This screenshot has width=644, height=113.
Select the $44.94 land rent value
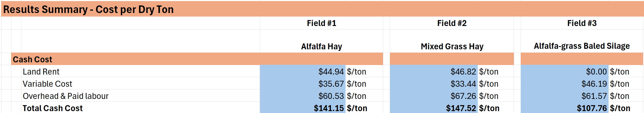point(331,72)
